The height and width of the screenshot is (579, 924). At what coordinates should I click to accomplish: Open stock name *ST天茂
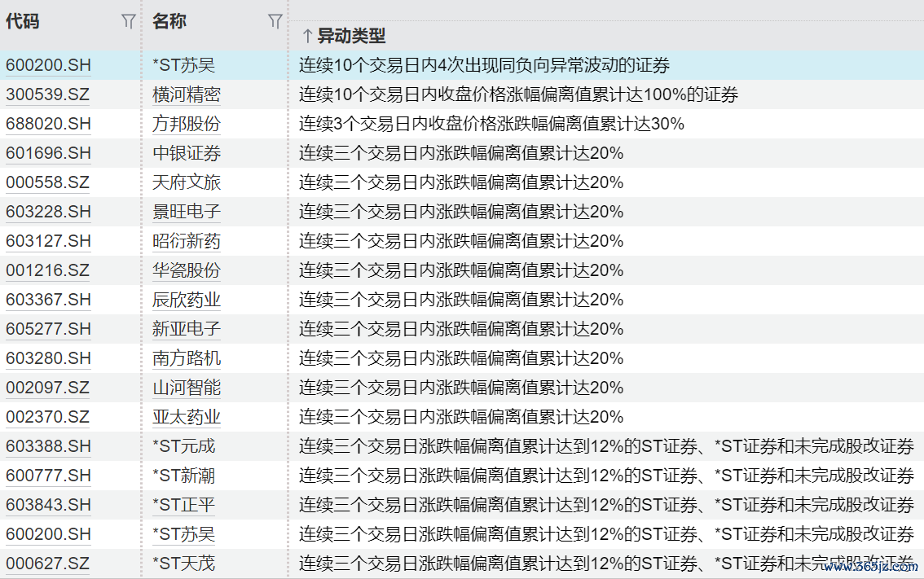pos(184,564)
